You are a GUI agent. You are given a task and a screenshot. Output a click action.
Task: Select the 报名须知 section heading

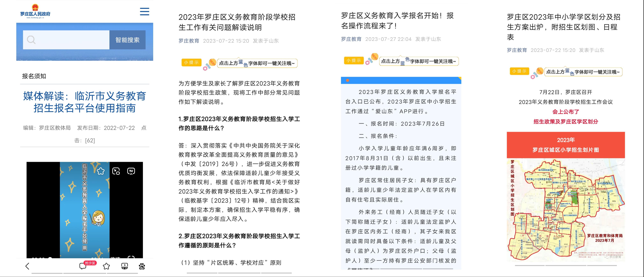click(x=34, y=76)
